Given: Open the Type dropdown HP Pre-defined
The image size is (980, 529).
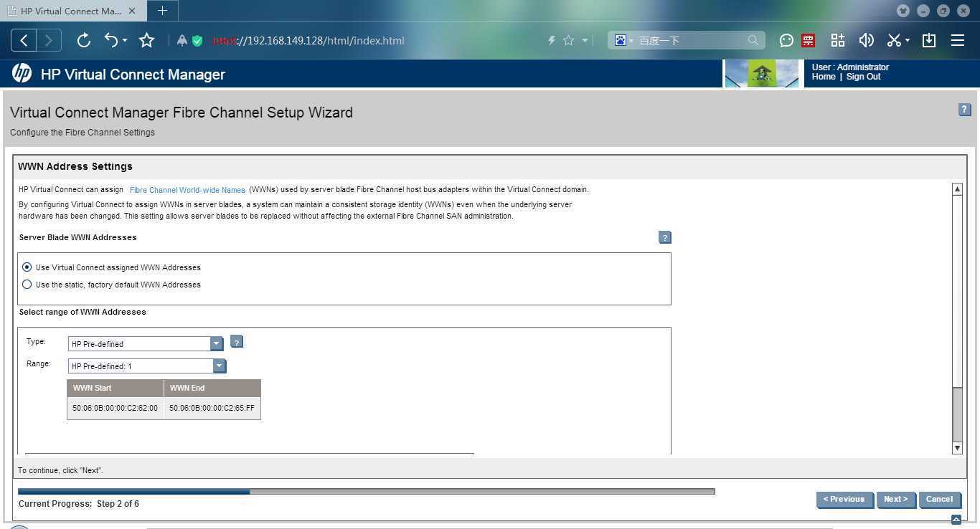Looking at the screenshot, I should tap(146, 343).
